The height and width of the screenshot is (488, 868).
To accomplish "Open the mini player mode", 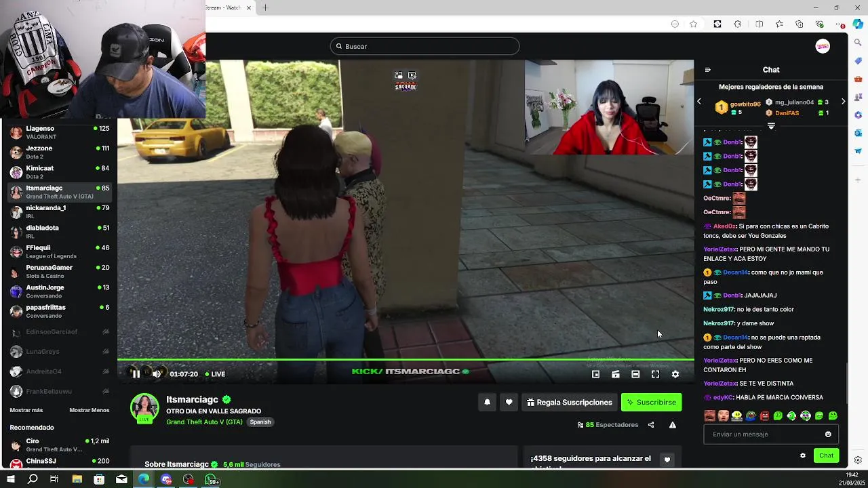I will pyautogui.click(x=595, y=374).
